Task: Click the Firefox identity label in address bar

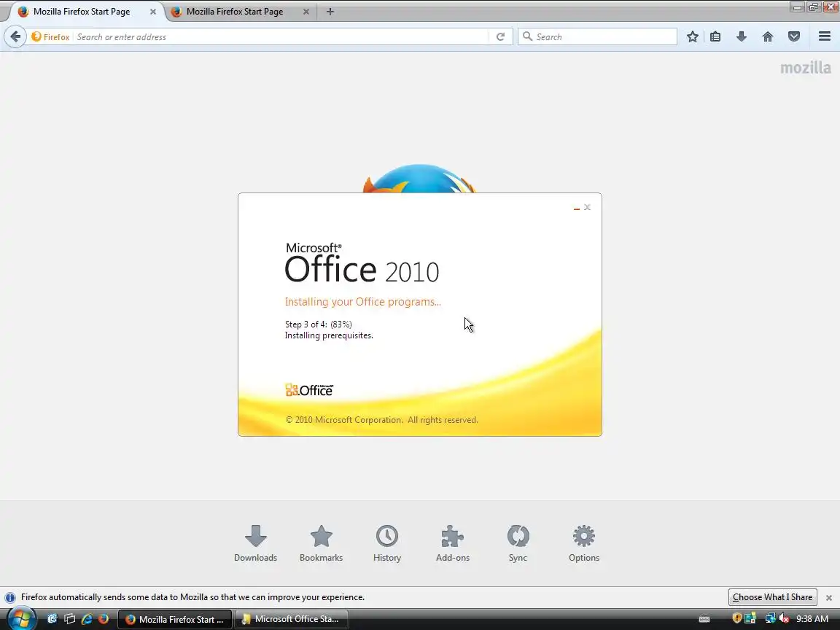Action: 50,36
